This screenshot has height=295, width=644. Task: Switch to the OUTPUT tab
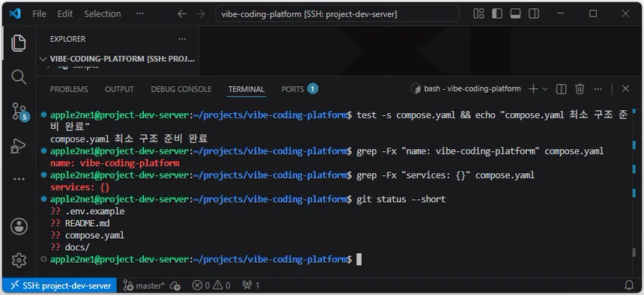(120, 89)
